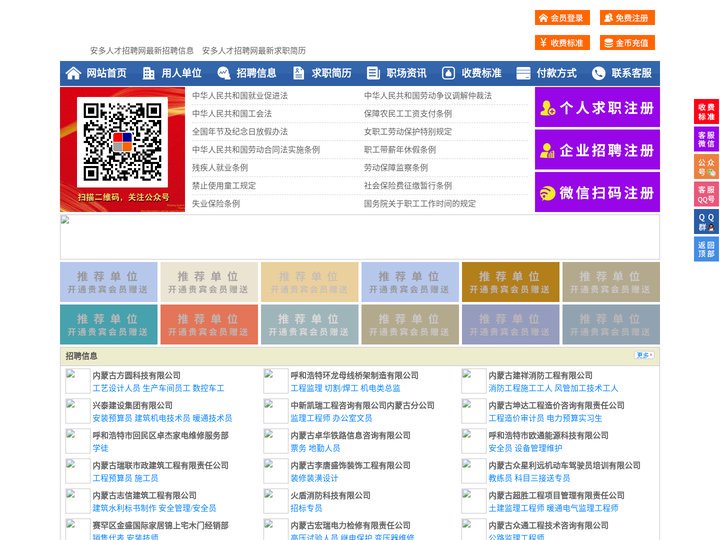Open the 用人单位 menu item
Image resolution: width=720 pixels, height=540 pixels.
(181, 73)
